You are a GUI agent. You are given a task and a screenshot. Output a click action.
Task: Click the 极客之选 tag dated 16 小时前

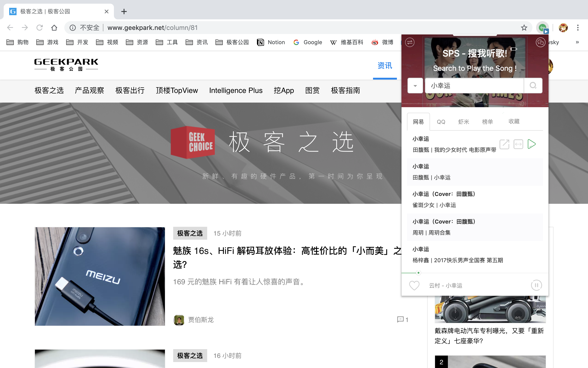[190, 356]
